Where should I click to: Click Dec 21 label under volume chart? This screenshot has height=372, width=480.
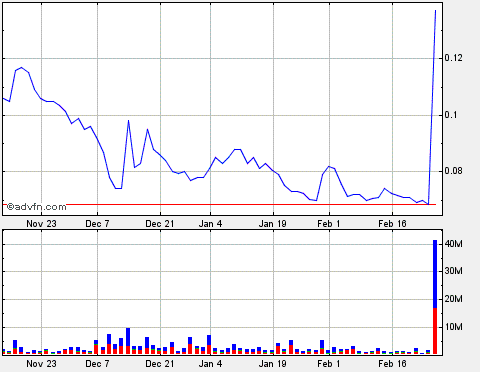click(x=160, y=364)
